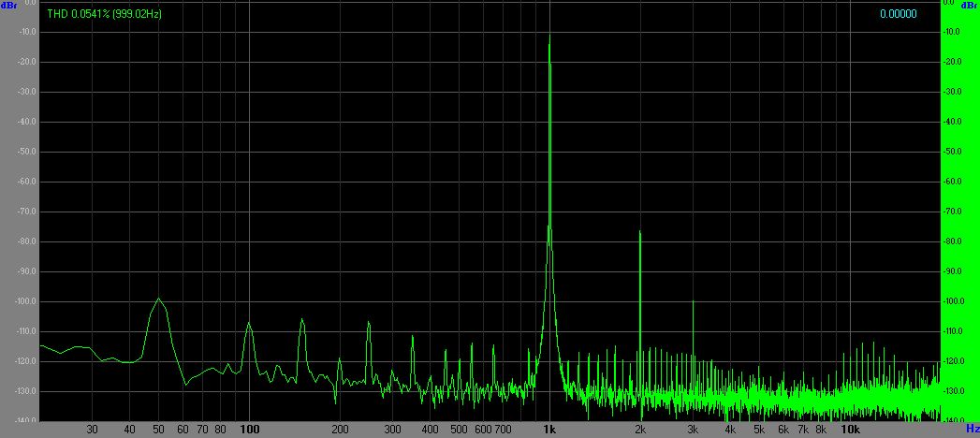Image resolution: width=980 pixels, height=438 pixels.
Task: Click the 7k frequency axis label
Action: click(x=804, y=430)
